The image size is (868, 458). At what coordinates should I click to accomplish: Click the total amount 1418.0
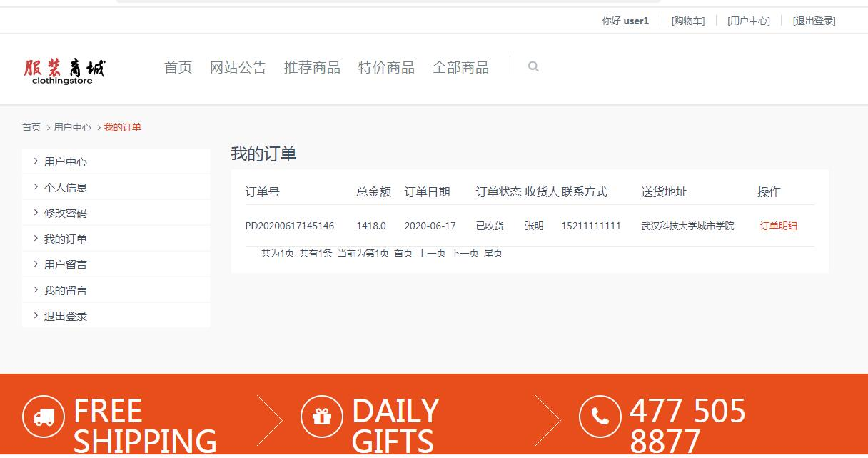371,226
